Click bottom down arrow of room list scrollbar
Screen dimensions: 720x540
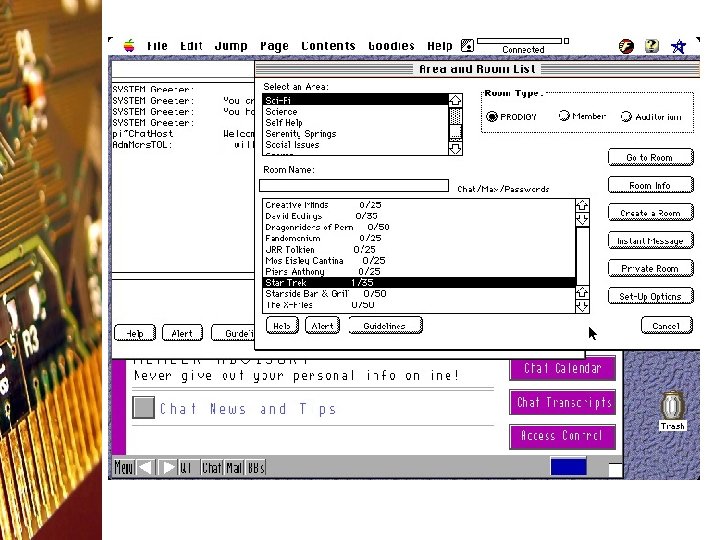582,306
